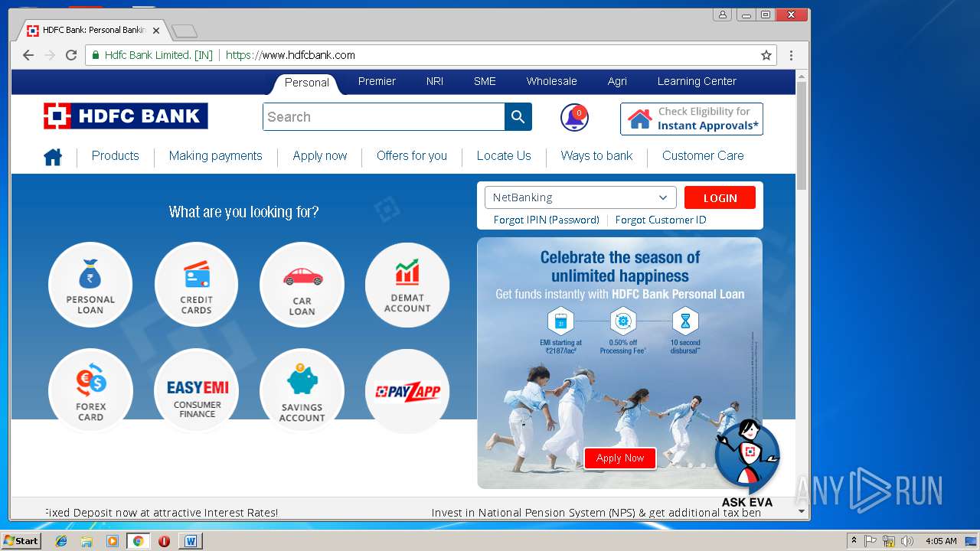
Task: Open the Ways to bank menu
Action: point(596,155)
